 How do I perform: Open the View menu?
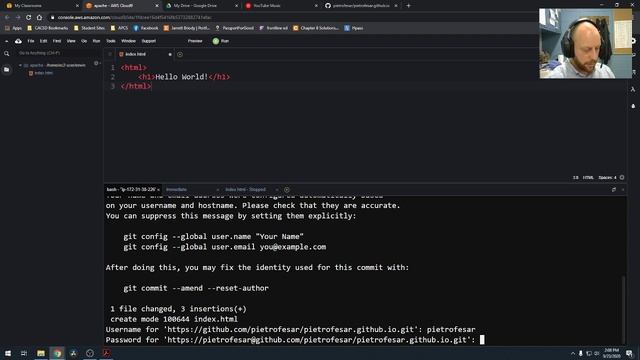pos(71,41)
